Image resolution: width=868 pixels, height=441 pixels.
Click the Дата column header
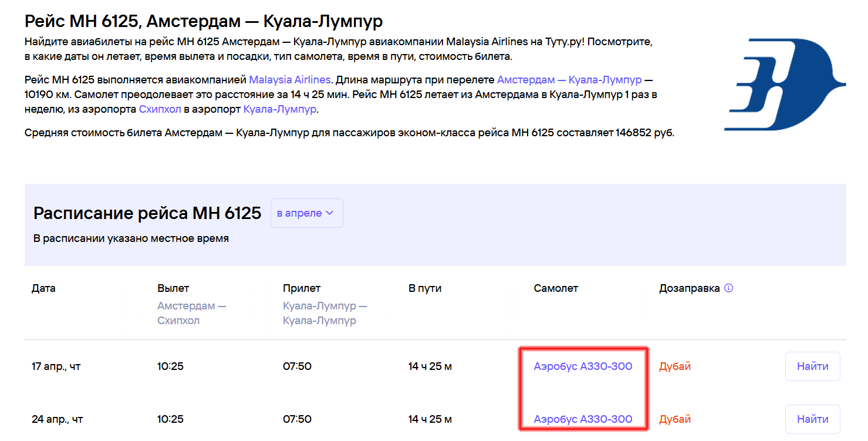(x=43, y=288)
